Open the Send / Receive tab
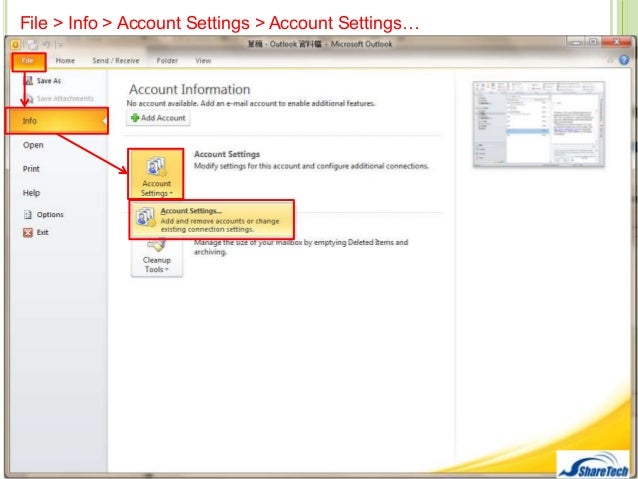 click(x=116, y=61)
